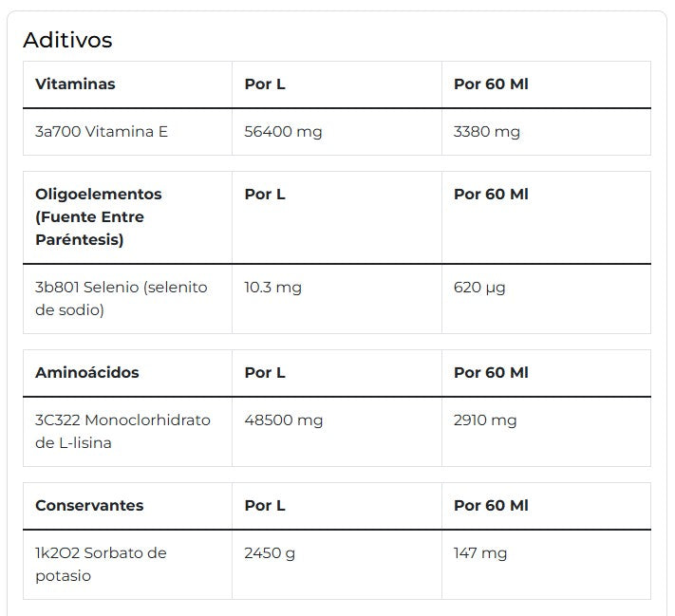Click Por L header in Conservantes table

tap(265, 505)
